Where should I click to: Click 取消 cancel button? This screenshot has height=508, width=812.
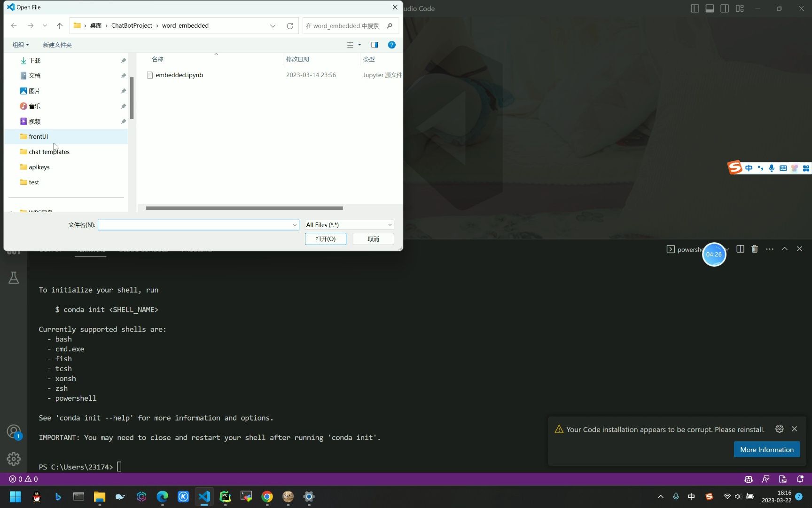pyautogui.click(x=373, y=239)
